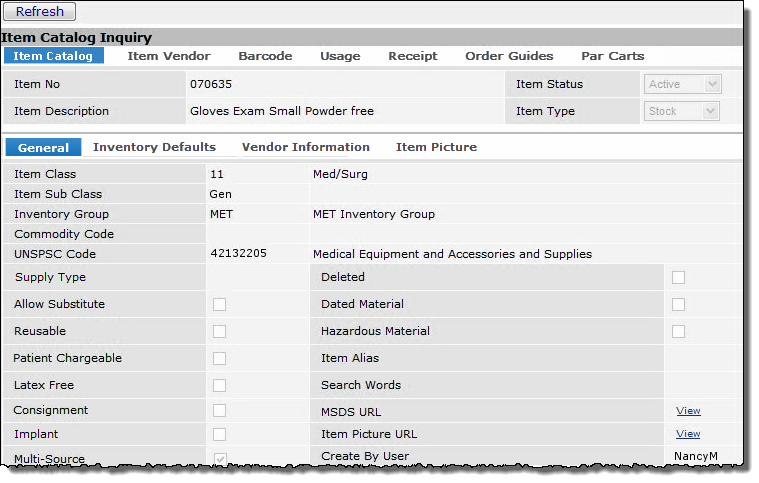Screen dimensions: 759x483
Task: Toggle the Allow Substitute checkbox
Action: tap(219, 305)
